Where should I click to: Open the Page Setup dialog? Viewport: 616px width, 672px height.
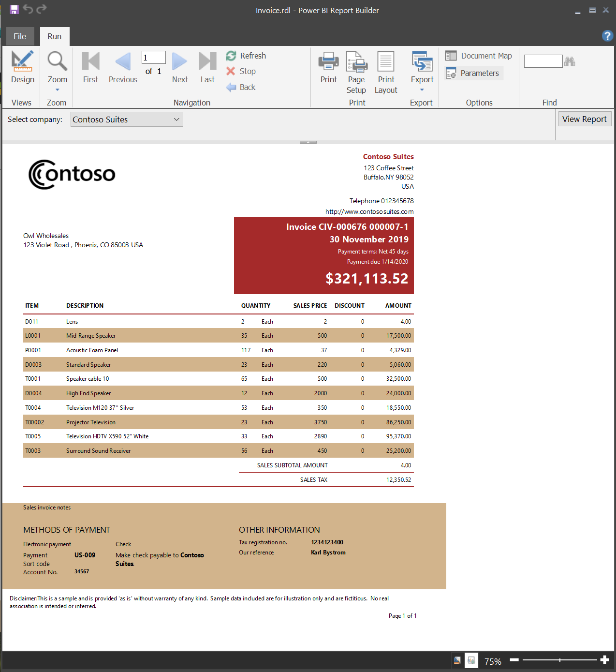pyautogui.click(x=356, y=73)
